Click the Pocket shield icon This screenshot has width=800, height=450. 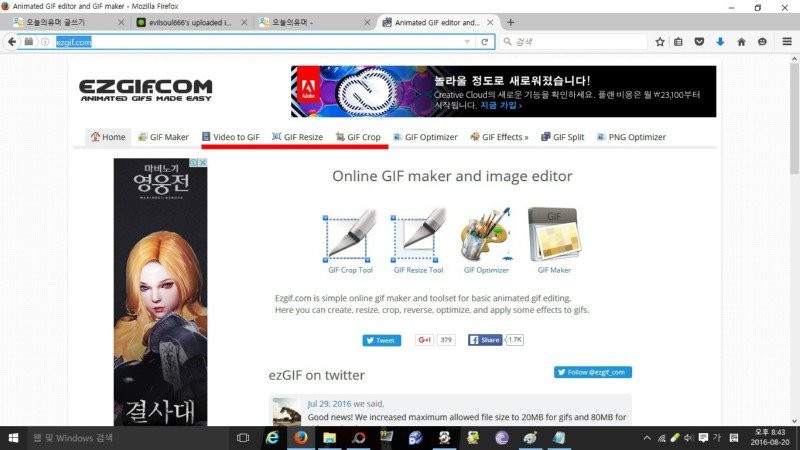click(699, 42)
